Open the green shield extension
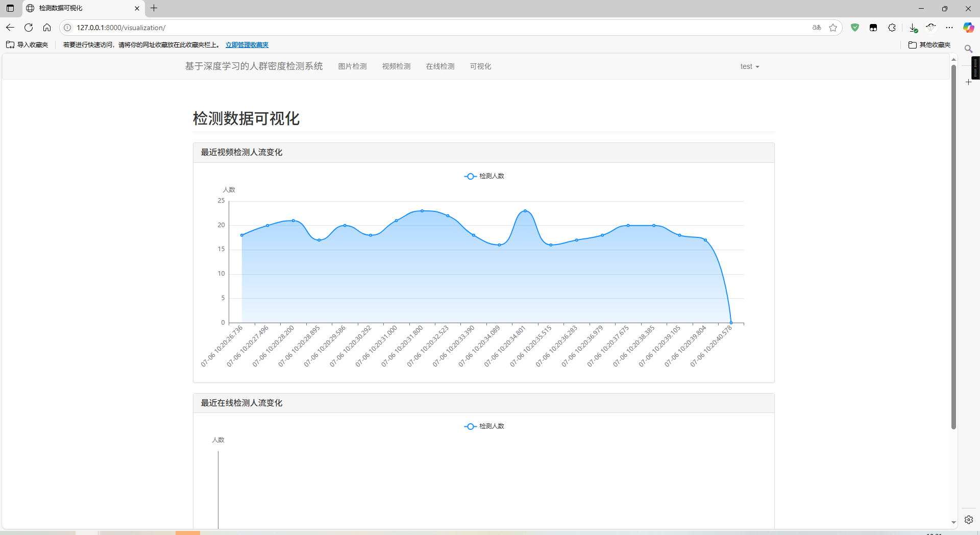Image resolution: width=980 pixels, height=535 pixels. tap(855, 28)
